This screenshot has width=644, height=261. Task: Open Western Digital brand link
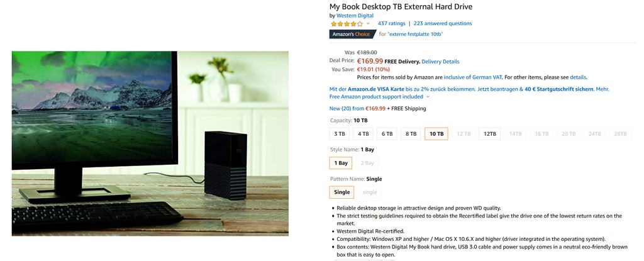pyautogui.click(x=355, y=16)
